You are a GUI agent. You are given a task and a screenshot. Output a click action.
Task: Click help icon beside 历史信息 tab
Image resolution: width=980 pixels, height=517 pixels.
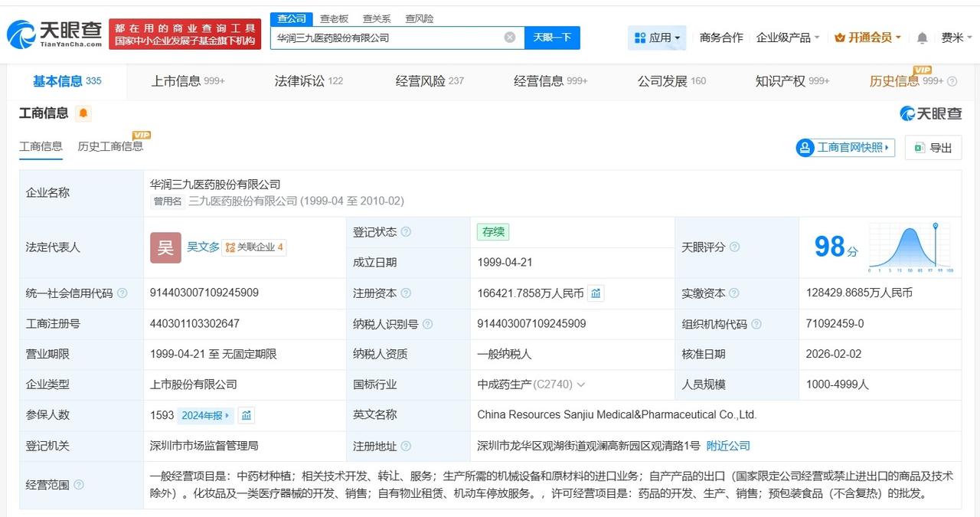pyautogui.click(x=952, y=81)
